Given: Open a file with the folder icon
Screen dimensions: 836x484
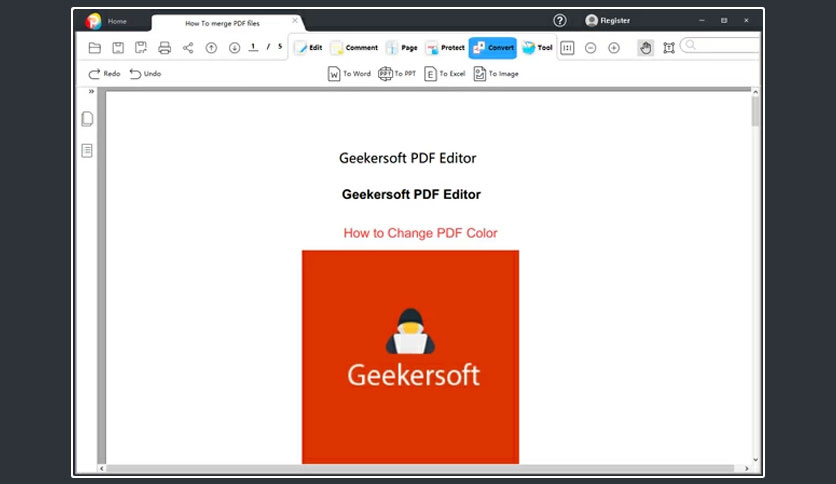Looking at the screenshot, I should coord(95,48).
